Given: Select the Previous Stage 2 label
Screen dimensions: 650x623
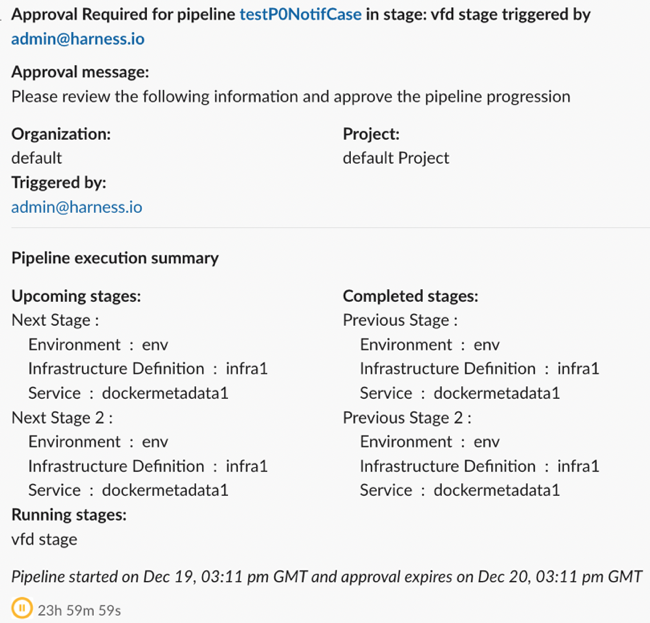Looking at the screenshot, I should click(406, 418).
